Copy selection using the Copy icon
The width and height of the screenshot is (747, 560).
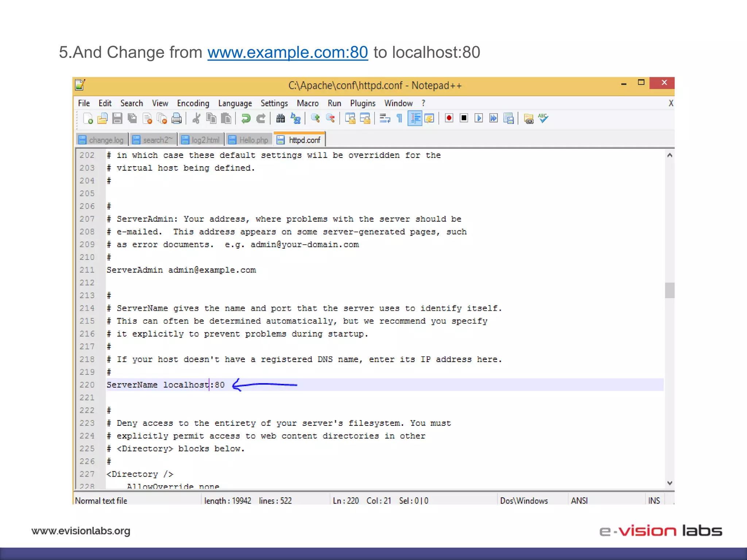(211, 118)
